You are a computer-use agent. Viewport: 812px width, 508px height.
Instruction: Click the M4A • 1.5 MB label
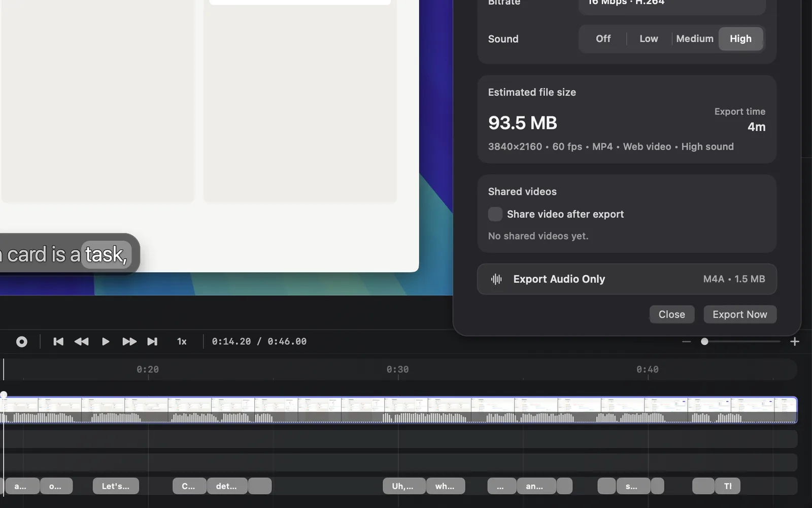tap(734, 279)
